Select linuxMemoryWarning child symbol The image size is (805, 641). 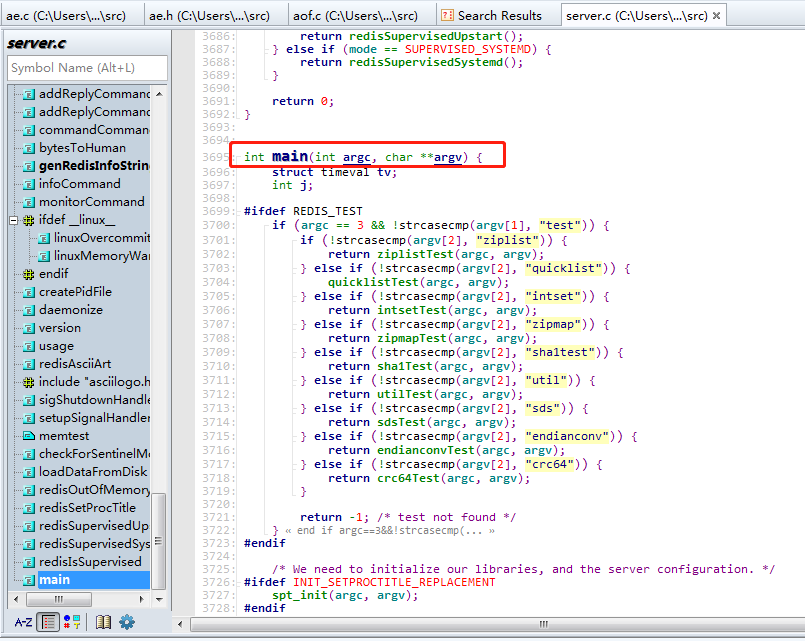pyautogui.click(x=102, y=256)
